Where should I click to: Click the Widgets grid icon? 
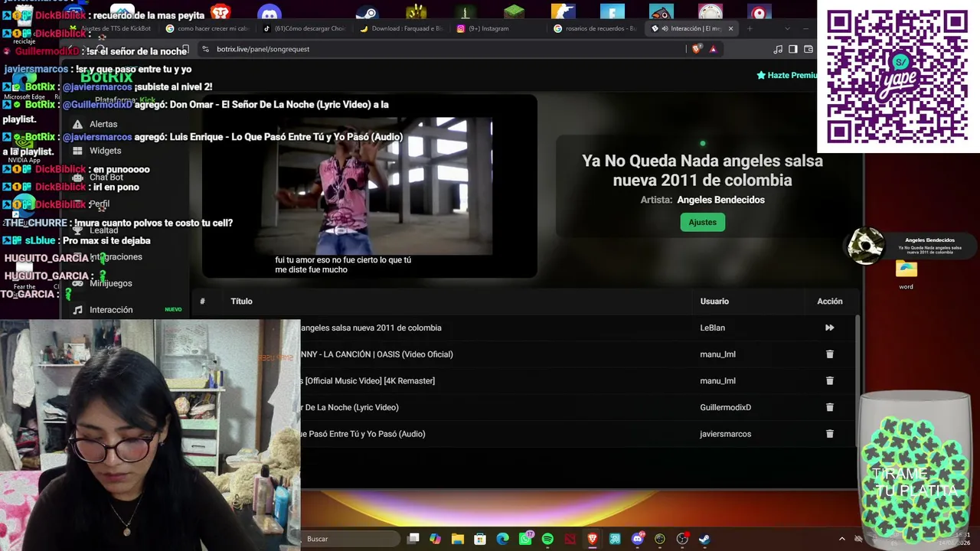point(77,151)
